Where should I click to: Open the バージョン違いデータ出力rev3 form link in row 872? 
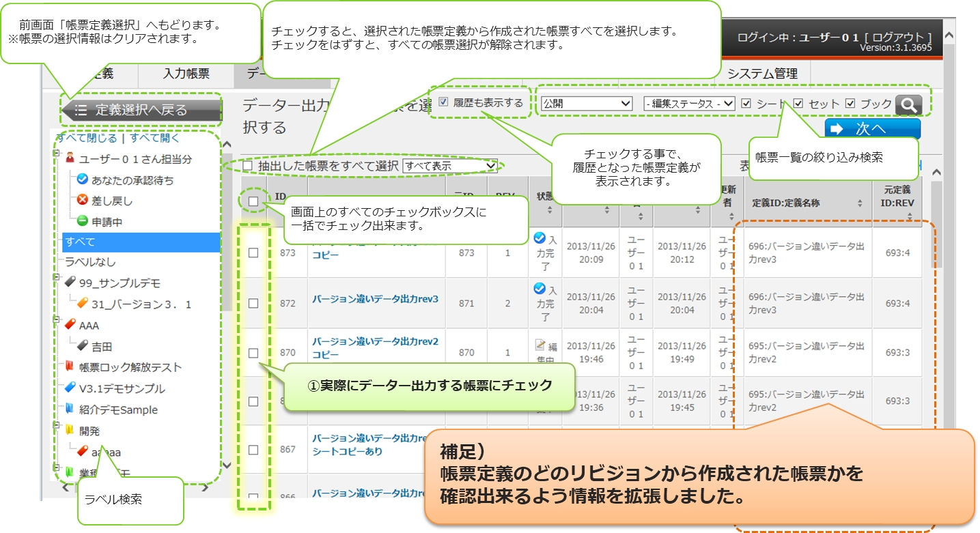(x=375, y=299)
